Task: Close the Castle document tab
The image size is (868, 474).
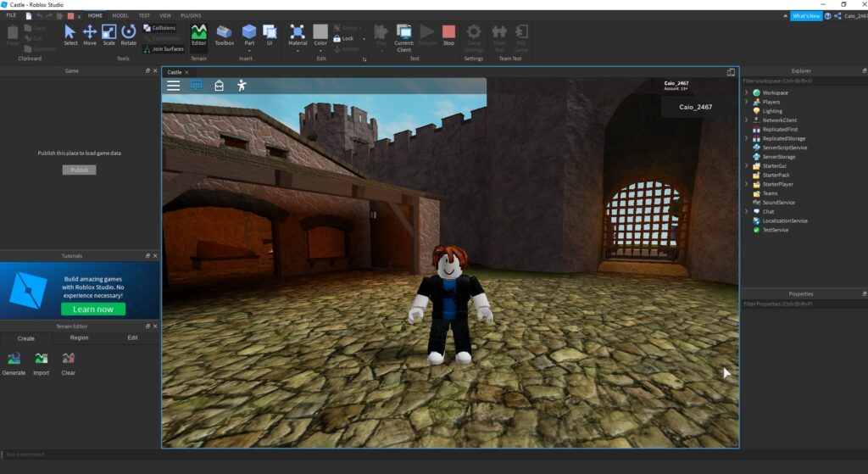Action: 186,73
